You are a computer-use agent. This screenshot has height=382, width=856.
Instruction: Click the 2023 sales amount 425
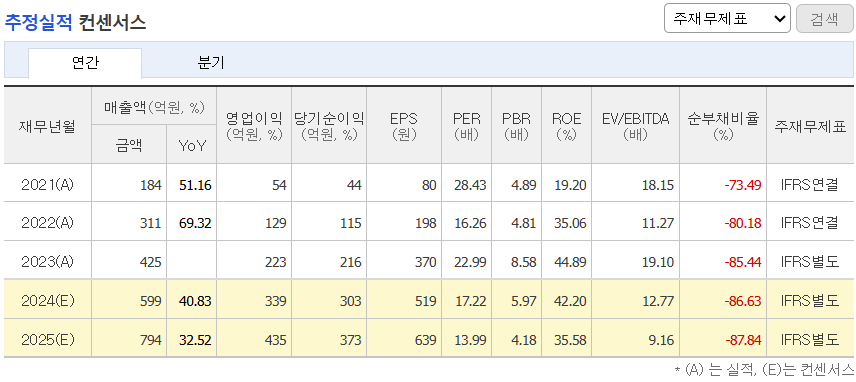(x=151, y=263)
